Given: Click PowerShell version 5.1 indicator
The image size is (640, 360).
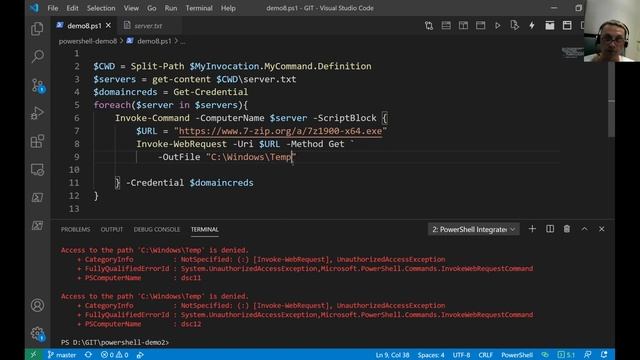Looking at the screenshot, I should point(566,355).
